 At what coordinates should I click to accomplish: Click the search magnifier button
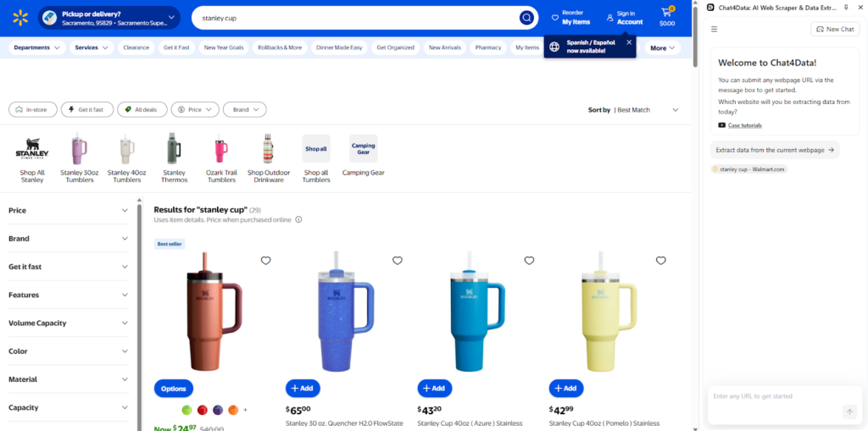coord(526,18)
